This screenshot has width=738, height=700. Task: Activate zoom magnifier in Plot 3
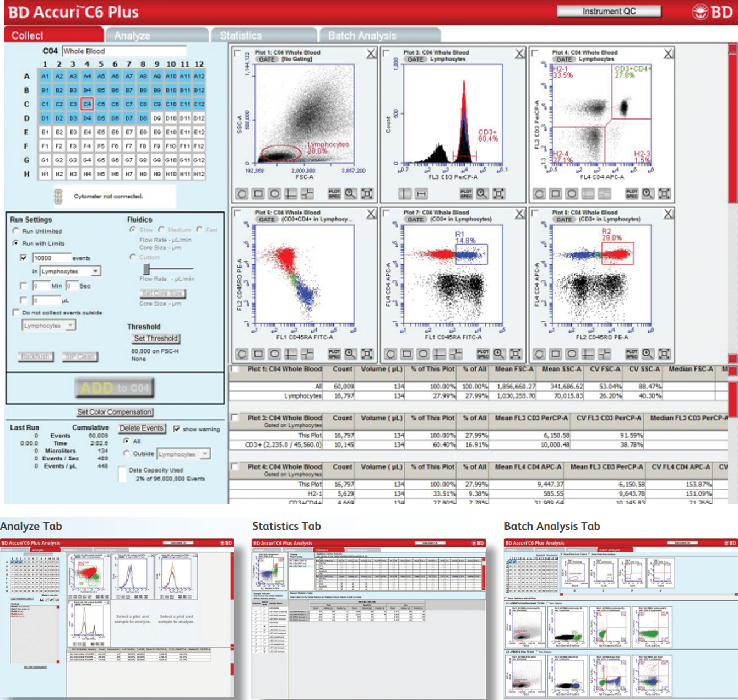(482, 193)
